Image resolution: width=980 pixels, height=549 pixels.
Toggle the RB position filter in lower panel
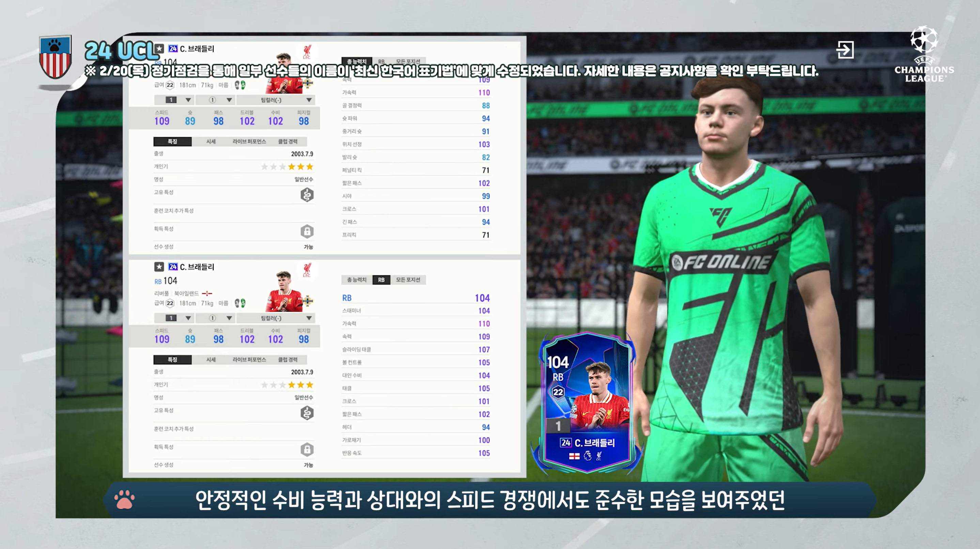pyautogui.click(x=381, y=280)
